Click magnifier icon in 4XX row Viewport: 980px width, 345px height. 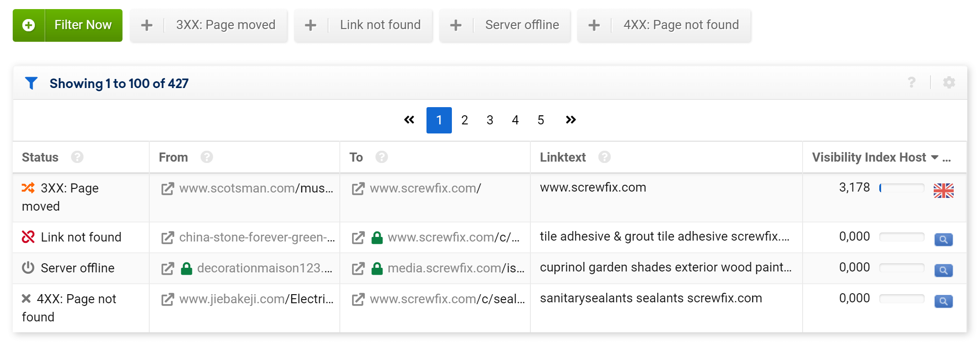(x=944, y=301)
